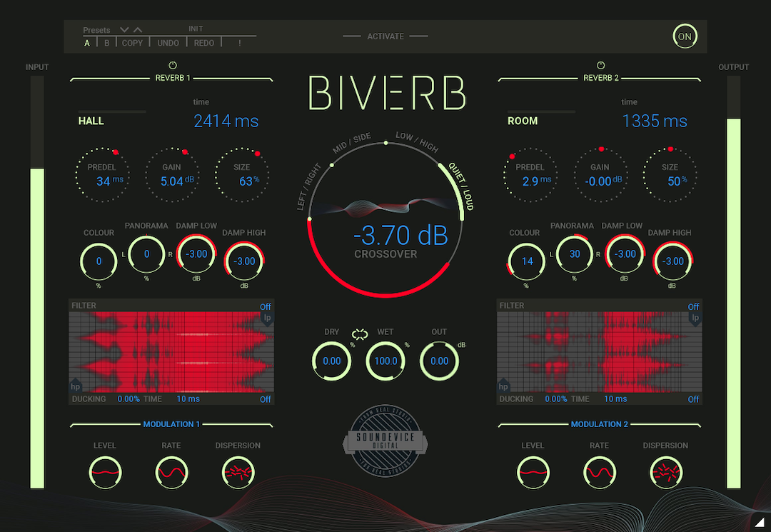Open the ROOM reverb type selector

click(x=523, y=121)
